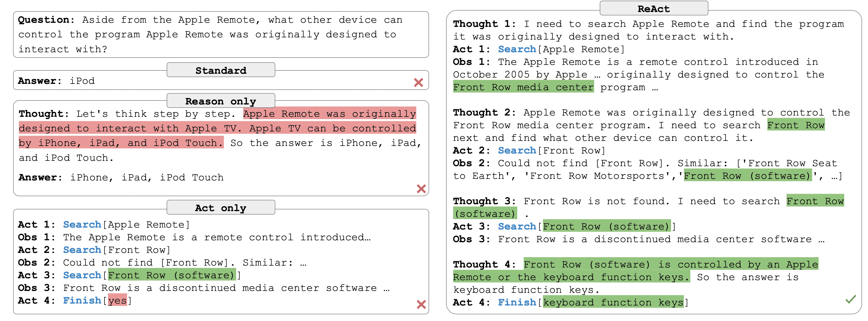The width and height of the screenshot is (868, 321).
Task: Select the Act only header label
Action: tap(221, 208)
